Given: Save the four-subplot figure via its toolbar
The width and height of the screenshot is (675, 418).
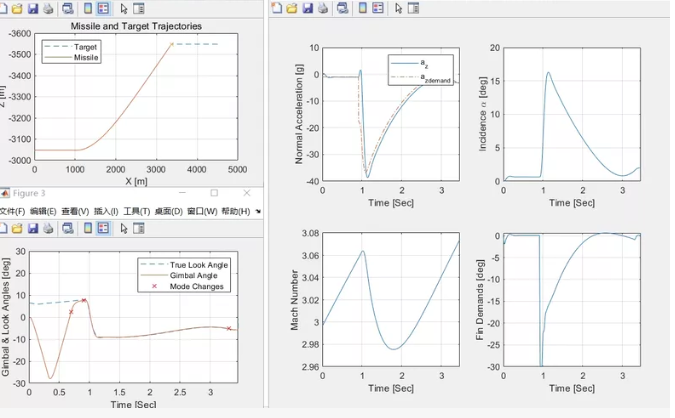Looking at the screenshot, I should (307, 8).
